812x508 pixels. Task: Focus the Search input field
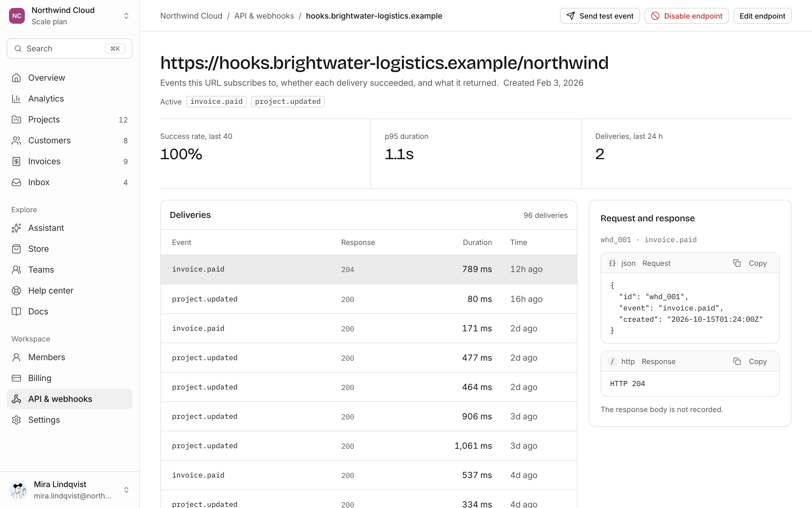(x=69, y=48)
